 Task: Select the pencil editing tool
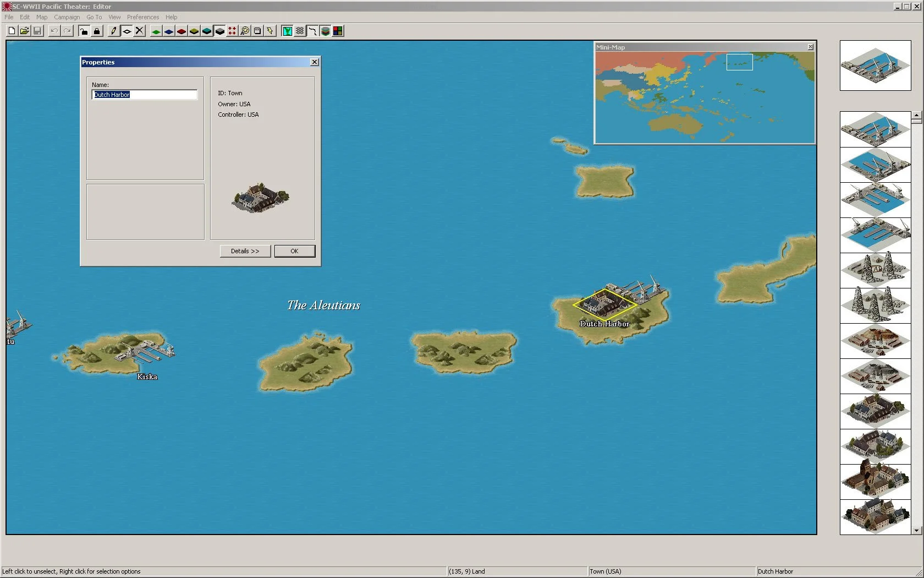pyautogui.click(x=113, y=31)
